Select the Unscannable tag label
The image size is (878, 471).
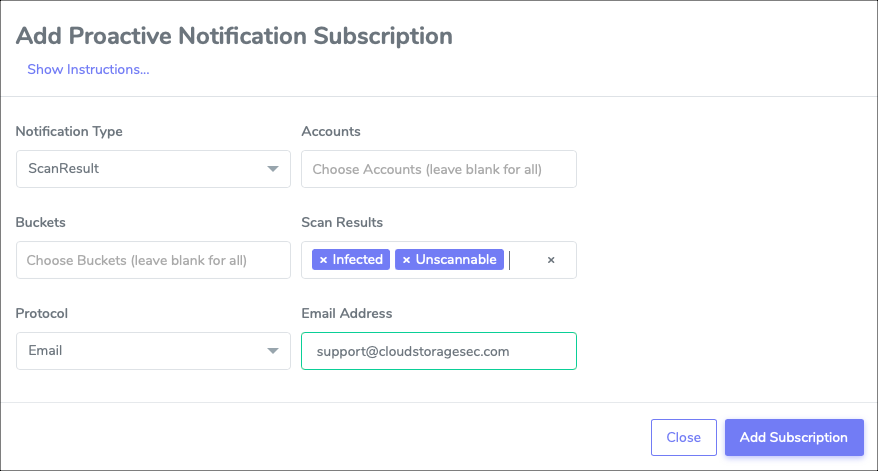[456, 260]
